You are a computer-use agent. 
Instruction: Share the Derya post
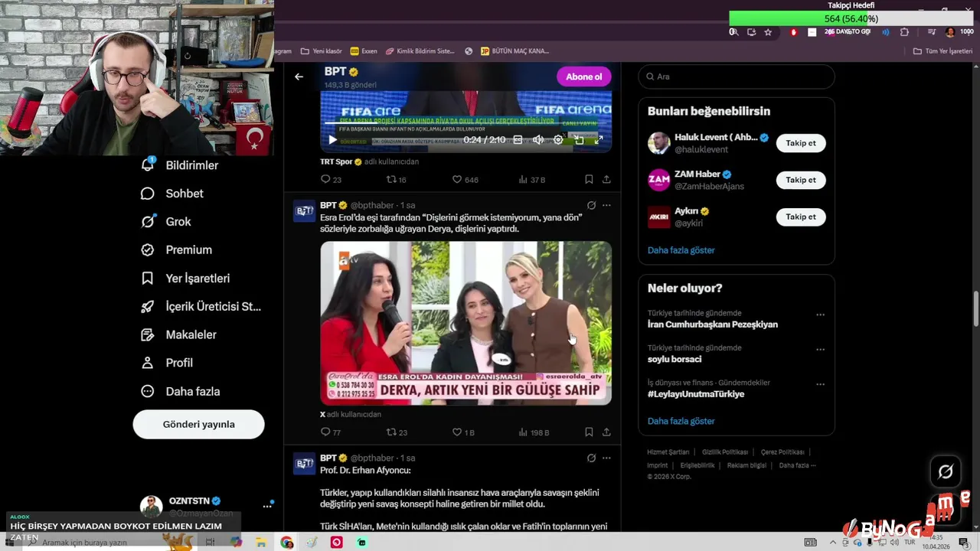(606, 432)
